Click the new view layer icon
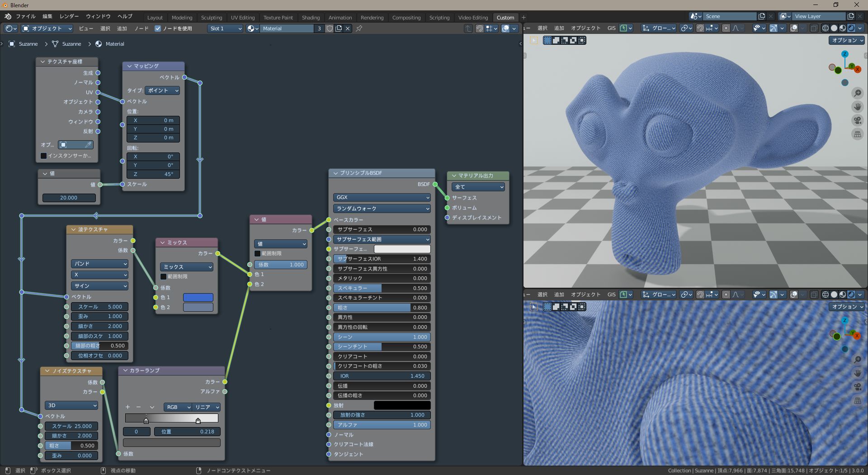868x475 pixels. point(851,16)
